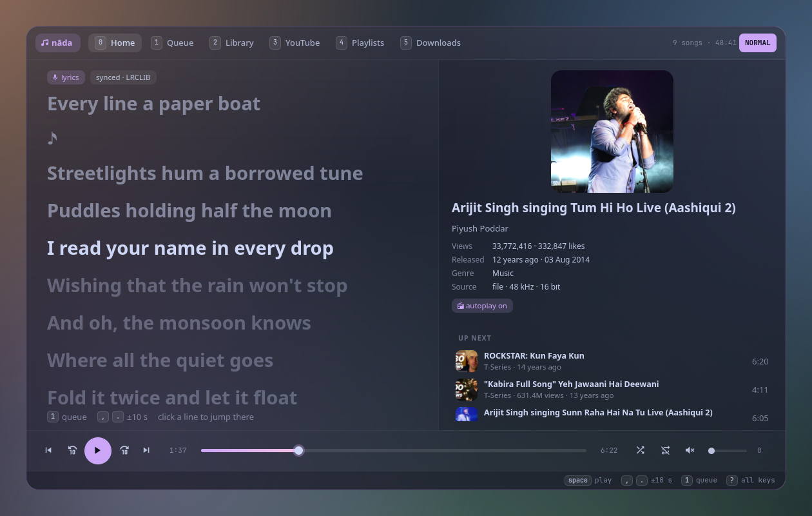
Task: Click the synced · LRCLIB badge
Action: [123, 77]
